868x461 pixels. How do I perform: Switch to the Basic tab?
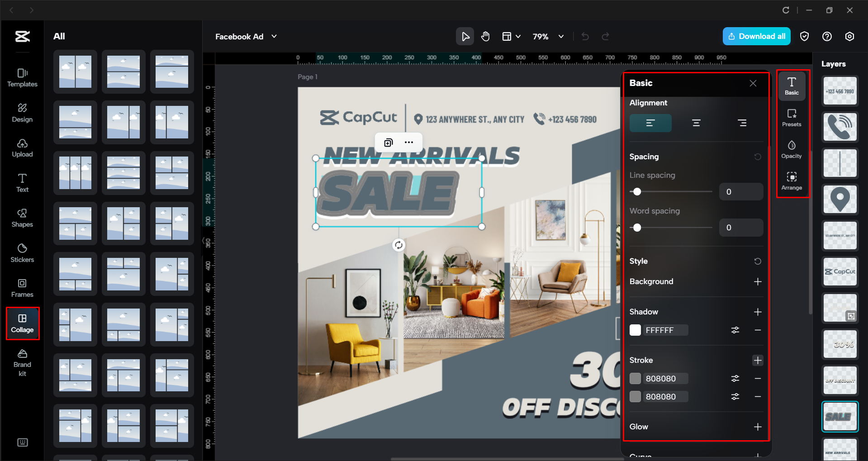point(792,86)
